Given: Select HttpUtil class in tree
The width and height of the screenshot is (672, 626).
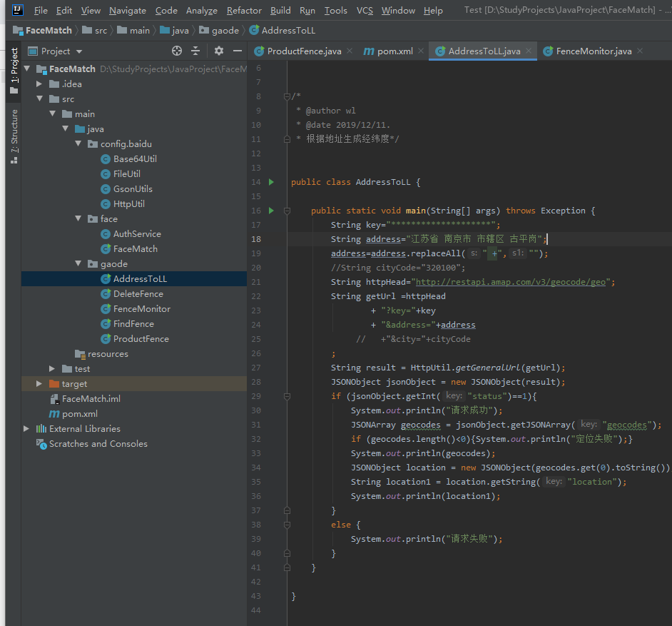Looking at the screenshot, I should click(x=128, y=204).
